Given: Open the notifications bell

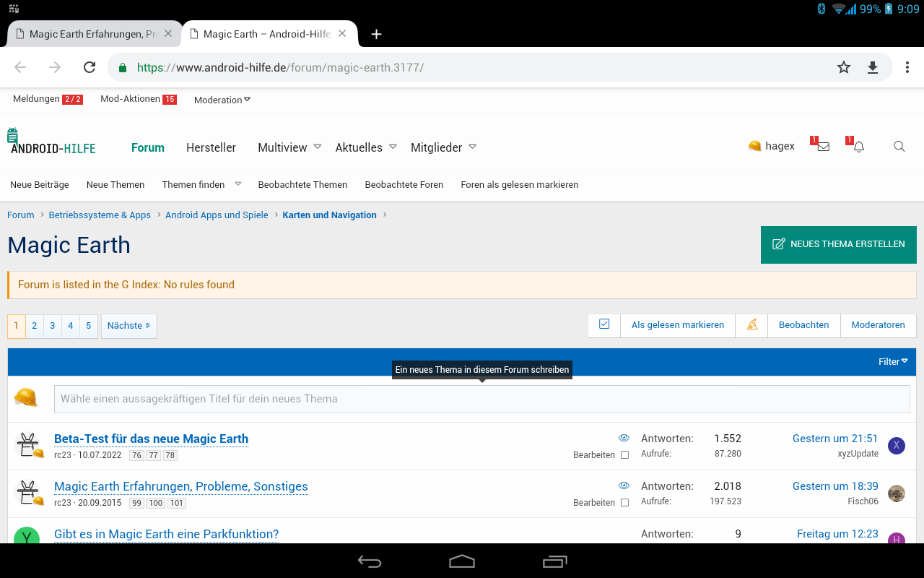Looking at the screenshot, I should click(x=858, y=147).
